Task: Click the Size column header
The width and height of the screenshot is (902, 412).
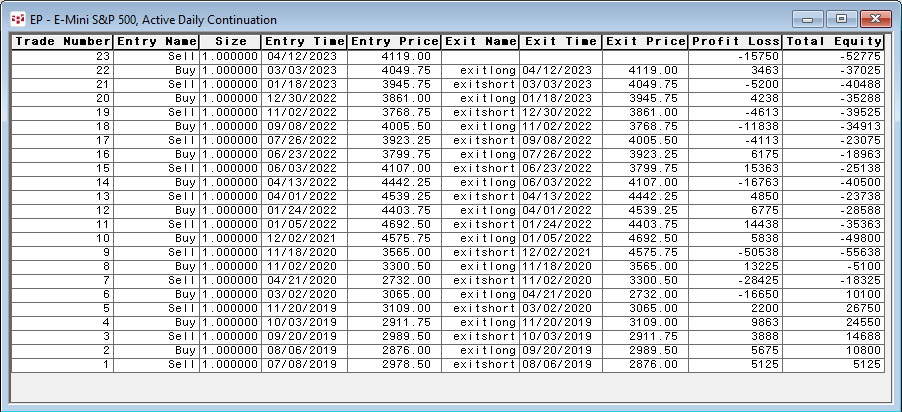Action: (x=230, y=42)
